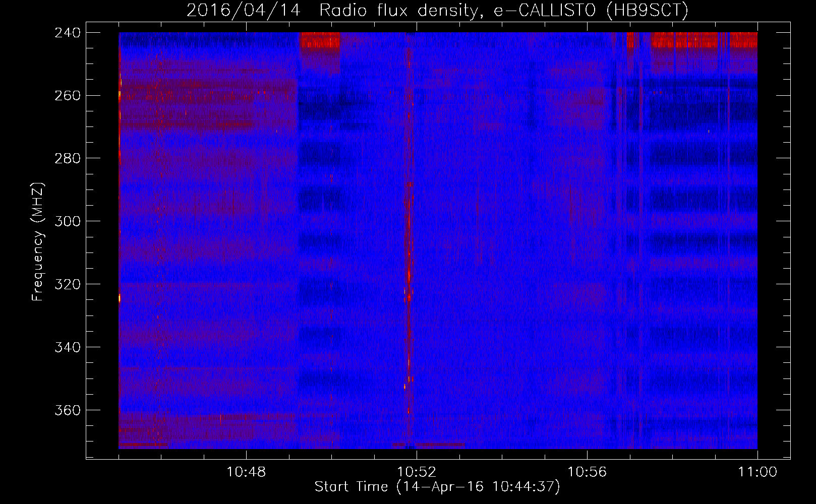Click the 11:00 time tick label
The width and height of the screenshot is (816, 504).
point(757,472)
